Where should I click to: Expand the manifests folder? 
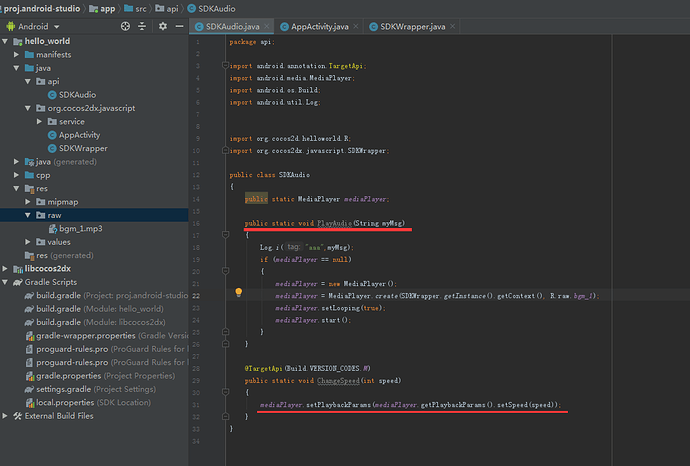[x=17, y=54]
